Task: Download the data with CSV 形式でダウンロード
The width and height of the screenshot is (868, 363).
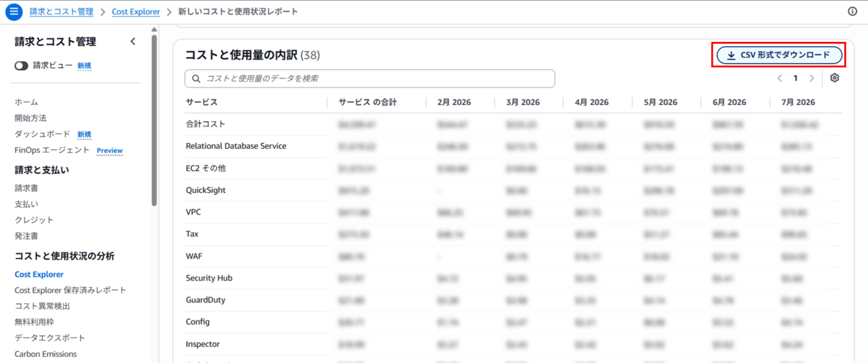Action: 779,55
